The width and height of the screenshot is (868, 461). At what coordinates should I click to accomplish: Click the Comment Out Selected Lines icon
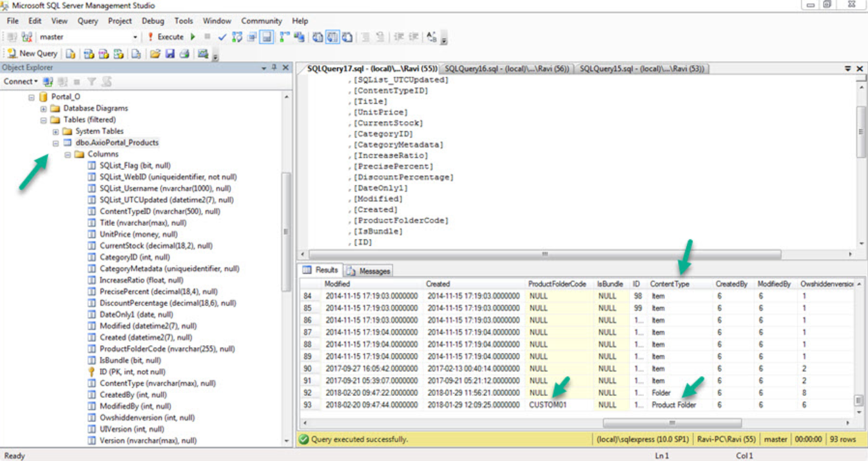pos(366,37)
